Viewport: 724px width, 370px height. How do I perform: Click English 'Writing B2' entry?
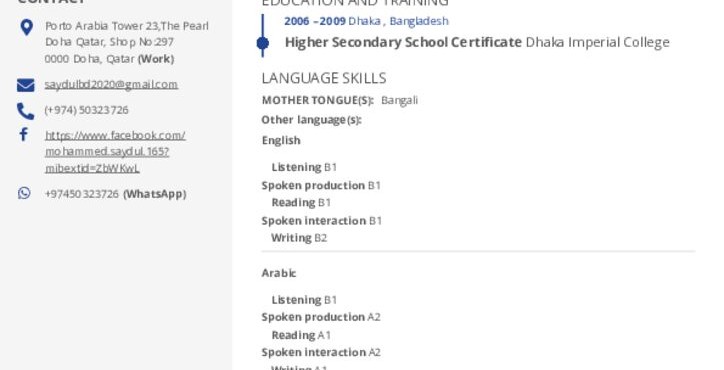coord(299,238)
